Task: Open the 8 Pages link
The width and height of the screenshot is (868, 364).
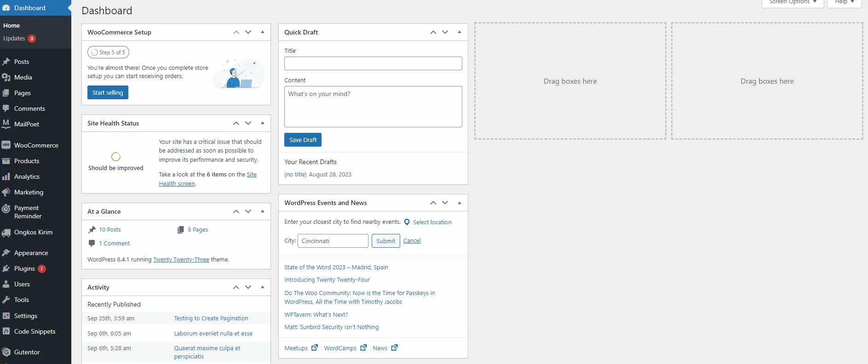Action: [x=198, y=229]
